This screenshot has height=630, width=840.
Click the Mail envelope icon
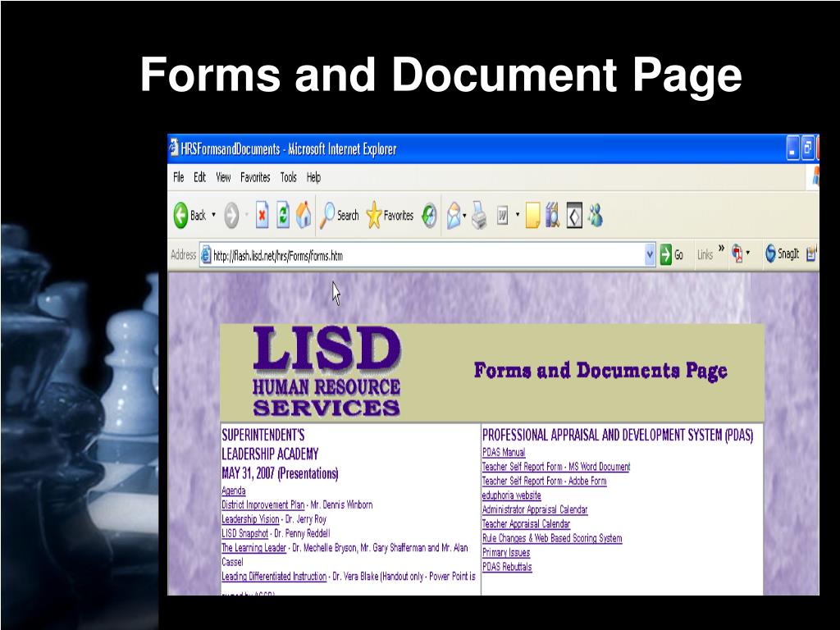(x=454, y=216)
